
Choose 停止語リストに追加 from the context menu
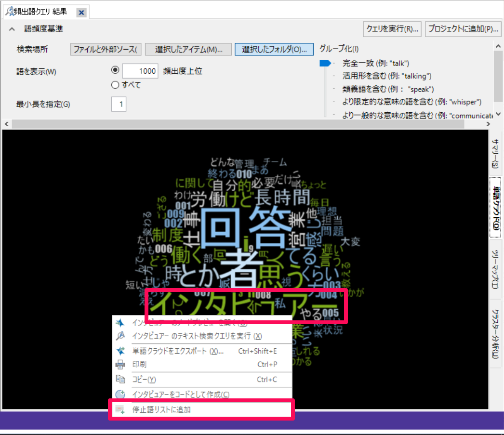[162, 410]
